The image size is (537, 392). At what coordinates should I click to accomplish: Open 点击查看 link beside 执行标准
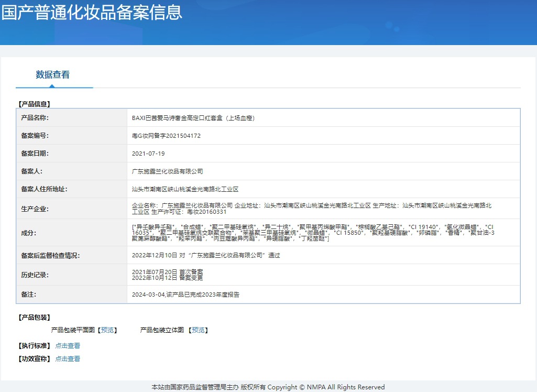tap(68, 346)
